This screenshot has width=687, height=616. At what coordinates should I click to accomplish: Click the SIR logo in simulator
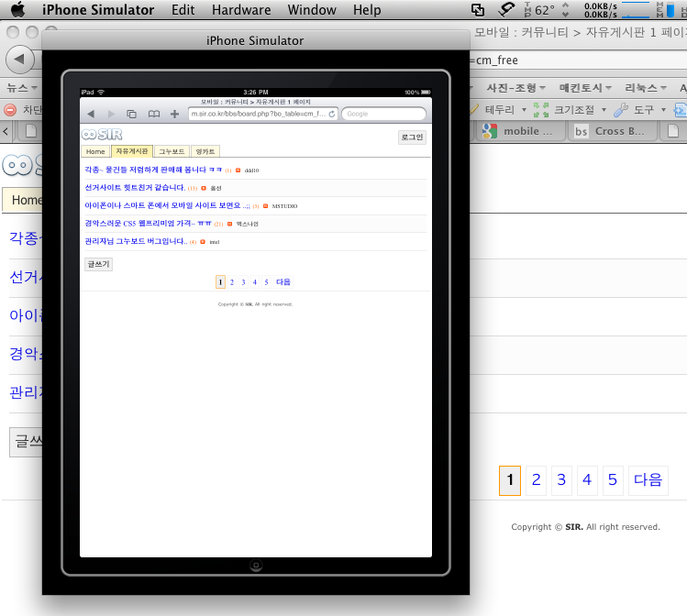point(102,136)
